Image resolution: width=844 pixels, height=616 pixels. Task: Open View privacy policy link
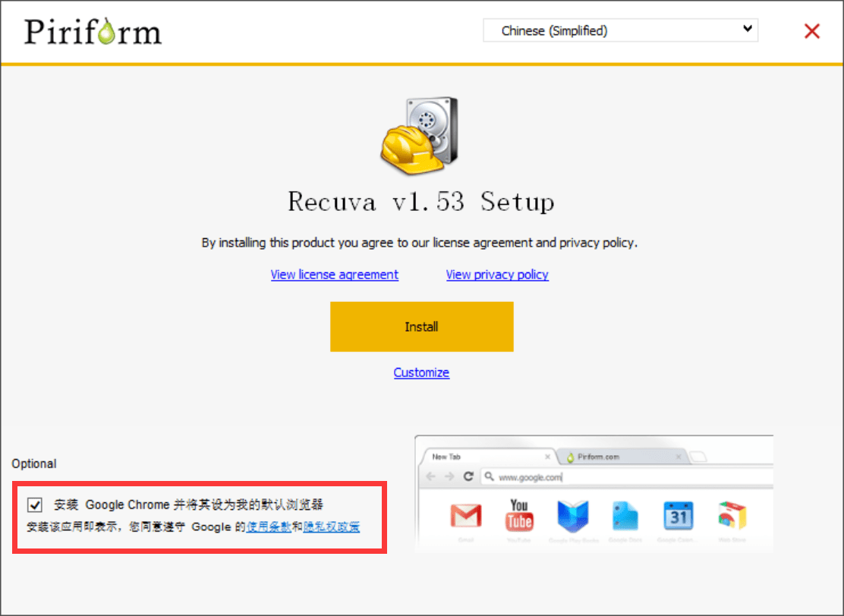[x=497, y=275]
